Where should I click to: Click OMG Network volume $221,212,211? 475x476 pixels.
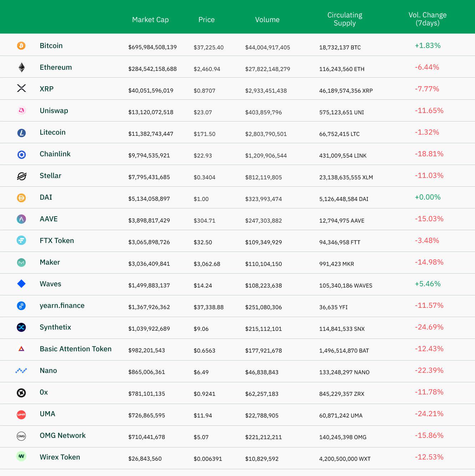[x=263, y=437]
